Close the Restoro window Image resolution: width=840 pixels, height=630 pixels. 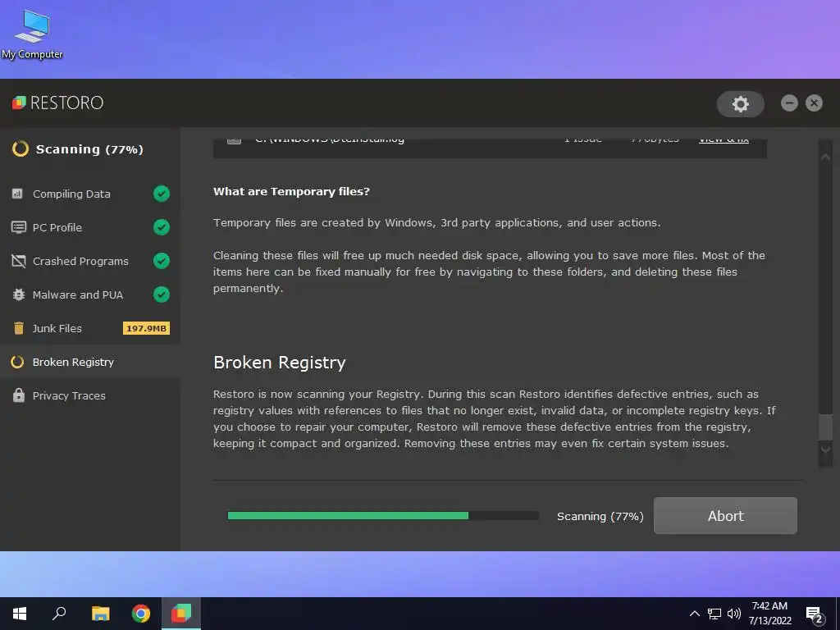click(x=814, y=103)
